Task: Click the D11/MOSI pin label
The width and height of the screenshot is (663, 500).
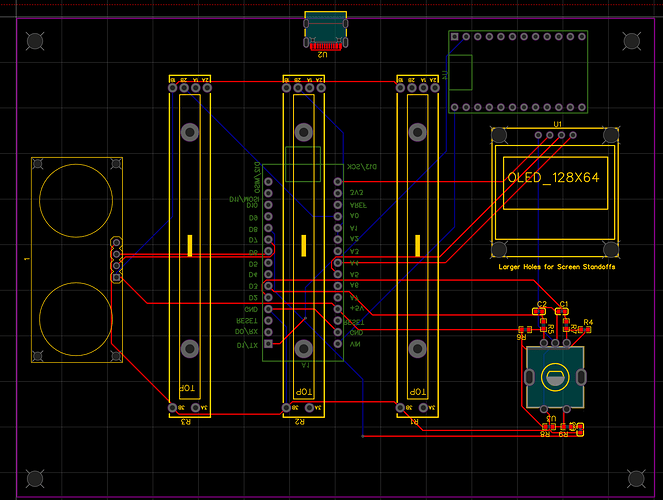Action: coord(244,199)
